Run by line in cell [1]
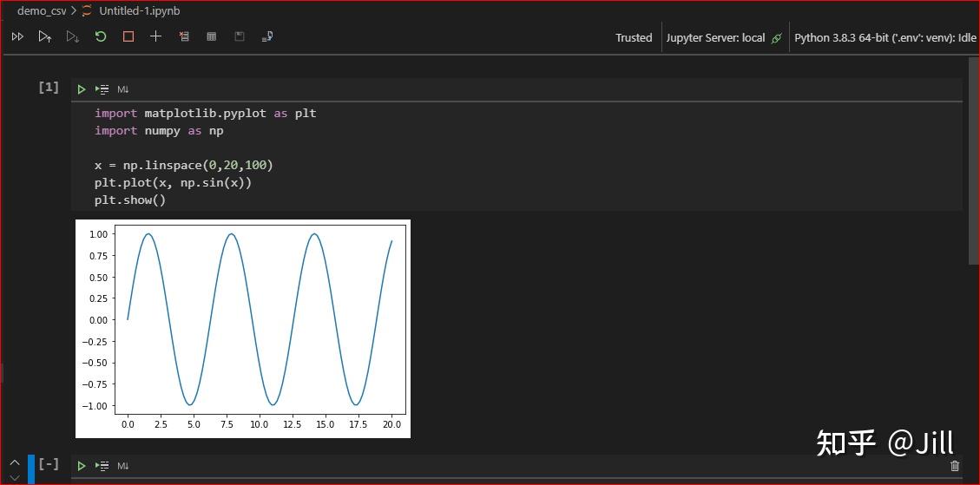The image size is (980, 485). pyautogui.click(x=102, y=89)
